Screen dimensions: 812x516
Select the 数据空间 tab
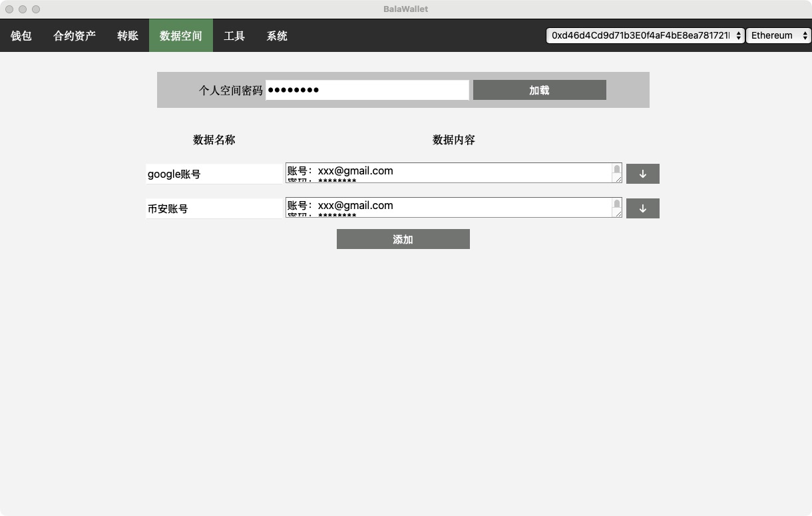click(181, 36)
